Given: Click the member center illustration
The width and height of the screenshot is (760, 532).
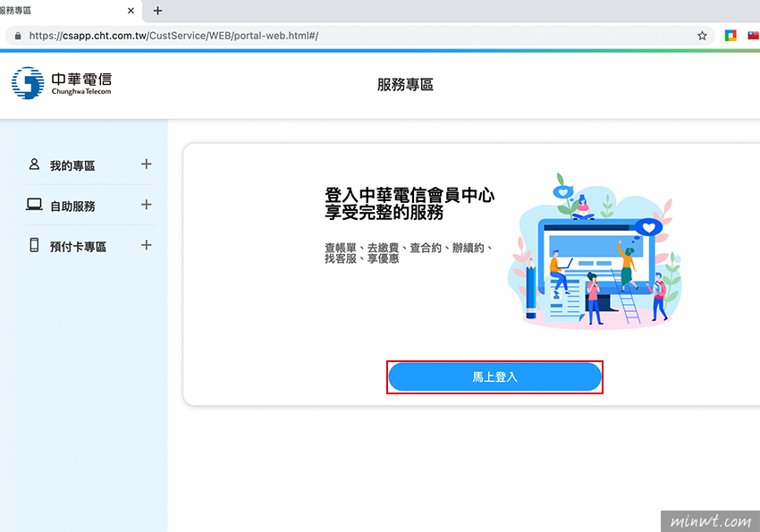Looking at the screenshot, I should [x=595, y=251].
